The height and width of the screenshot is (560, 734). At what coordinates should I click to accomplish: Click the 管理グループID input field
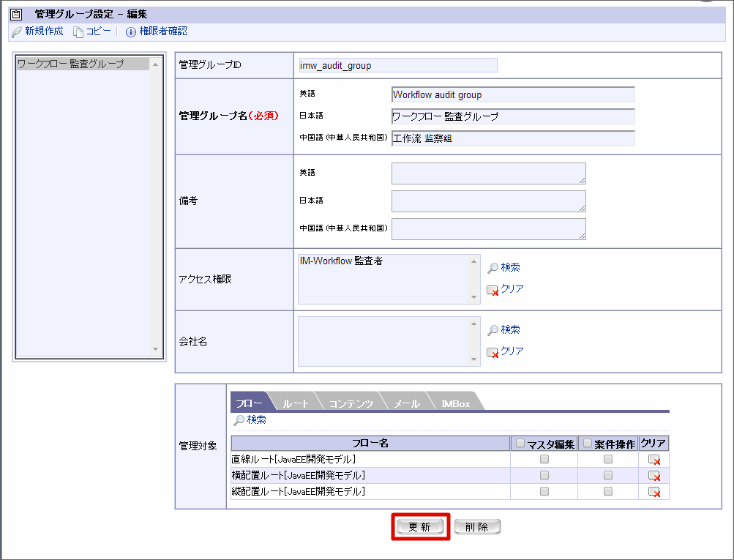click(398, 66)
